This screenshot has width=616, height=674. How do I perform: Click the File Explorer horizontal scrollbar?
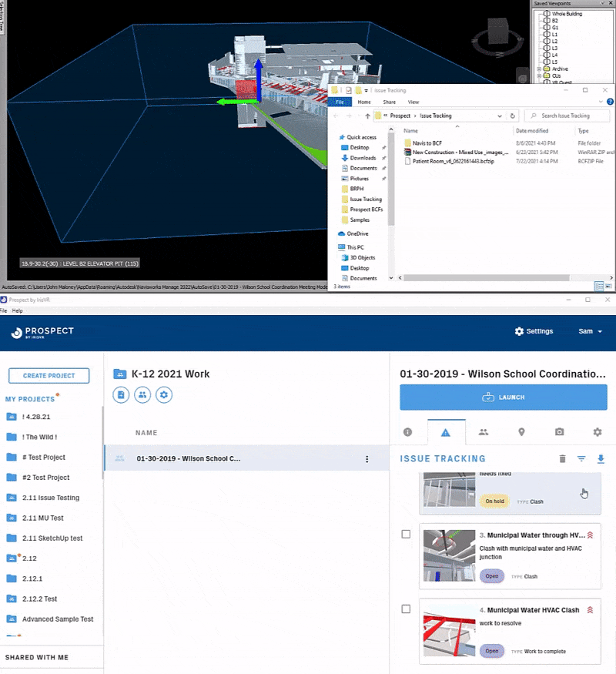[487, 277]
